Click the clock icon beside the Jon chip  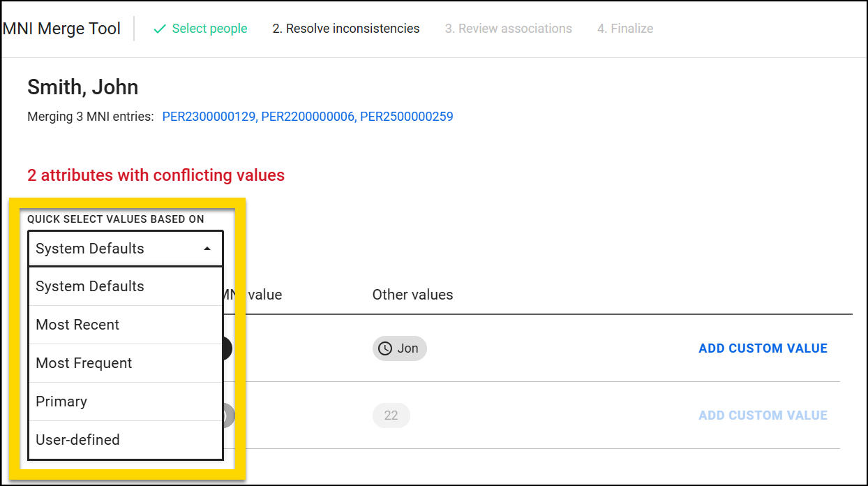point(385,348)
